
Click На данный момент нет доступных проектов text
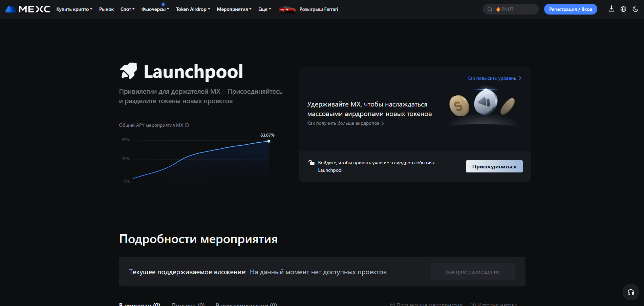click(318, 272)
